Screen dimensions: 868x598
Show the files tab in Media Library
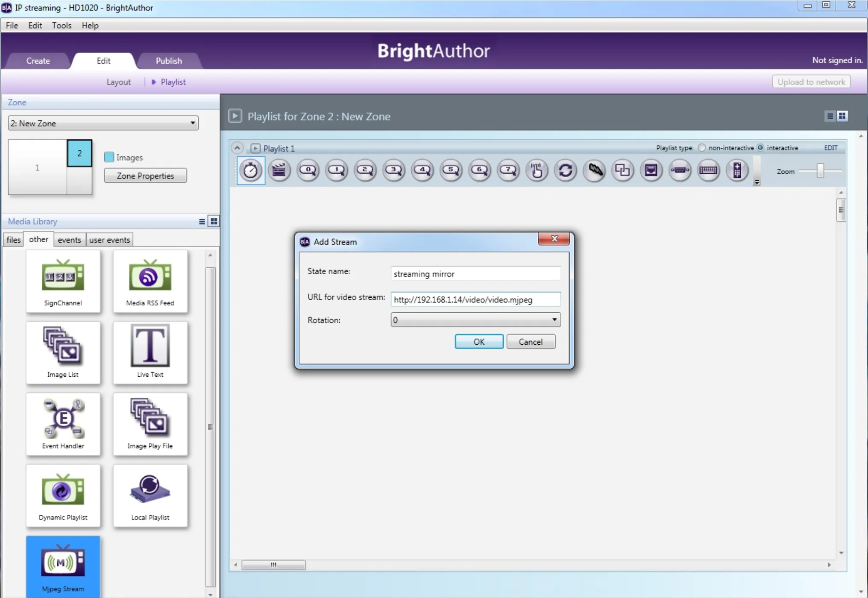pos(13,240)
